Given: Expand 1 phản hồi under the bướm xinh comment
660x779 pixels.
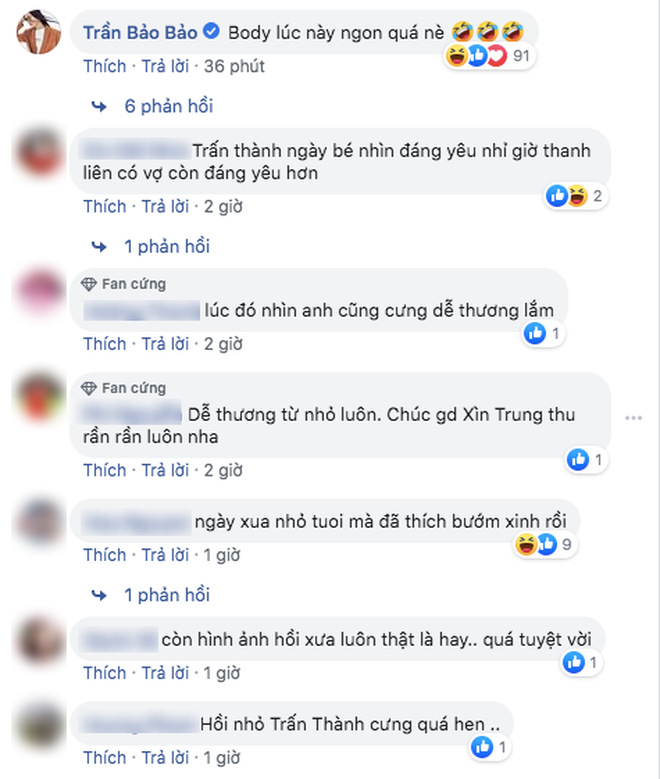Looking at the screenshot, I should 166,595.
